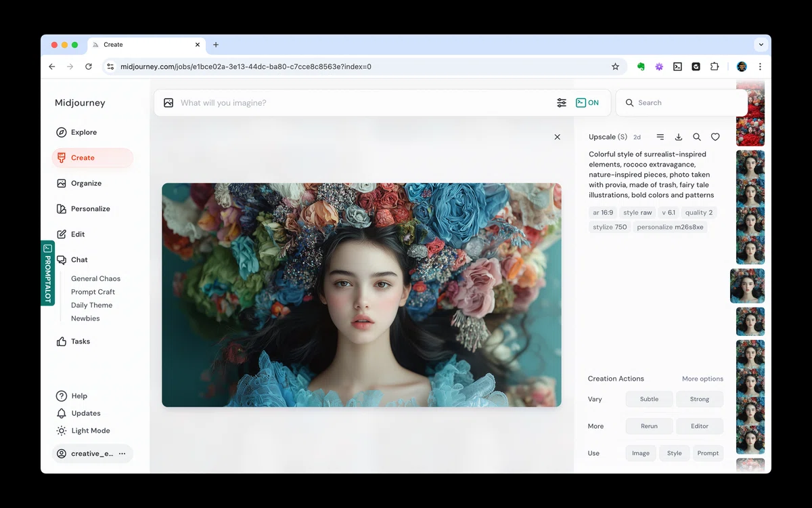The width and height of the screenshot is (812, 508).
Task: Click the quality 2 parameter tag
Action: pyautogui.click(x=698, y=213)
